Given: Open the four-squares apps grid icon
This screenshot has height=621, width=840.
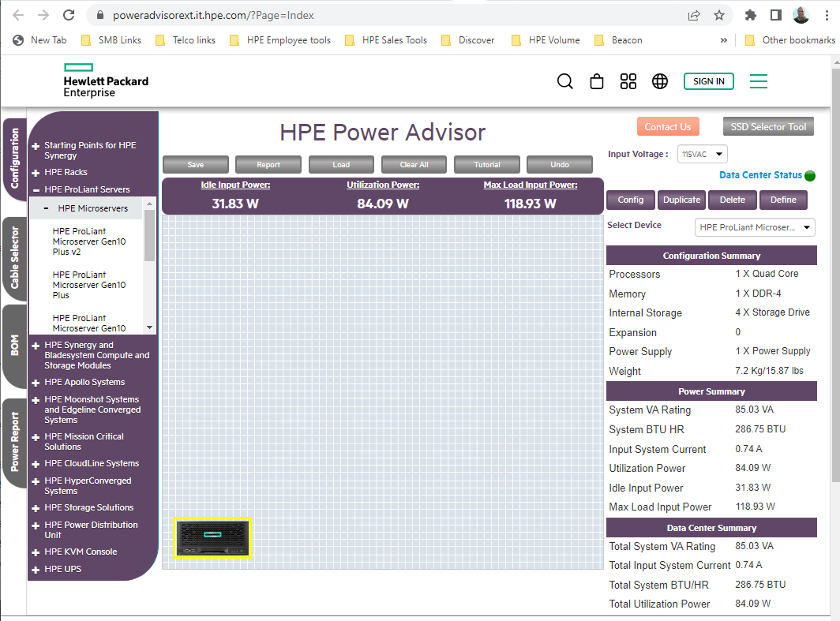Looking at the screenshot, I should pyautogui.click(x=628, y=81).
